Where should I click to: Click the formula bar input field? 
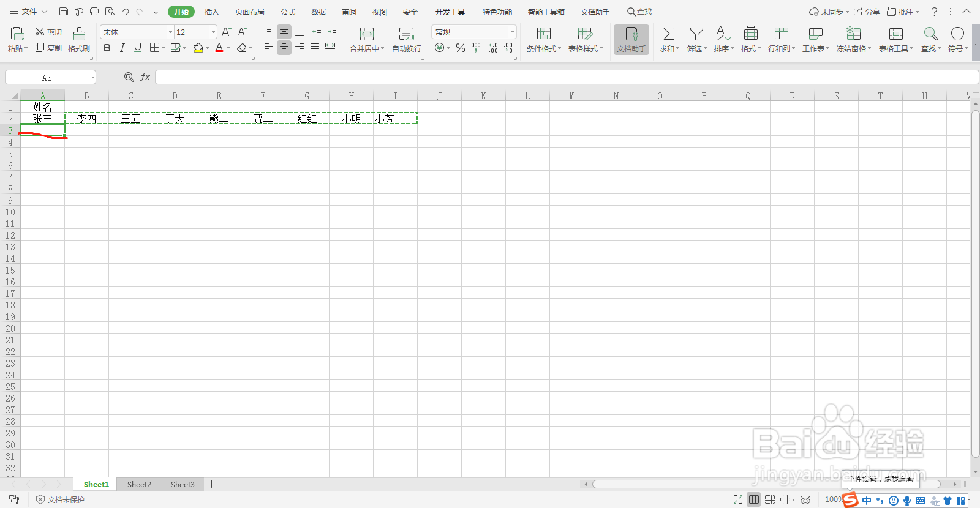567,77
